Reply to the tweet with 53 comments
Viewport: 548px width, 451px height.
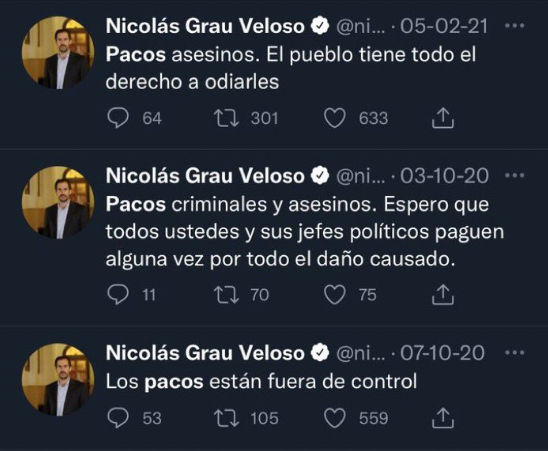pyautogui.click(x=118, y=418)
